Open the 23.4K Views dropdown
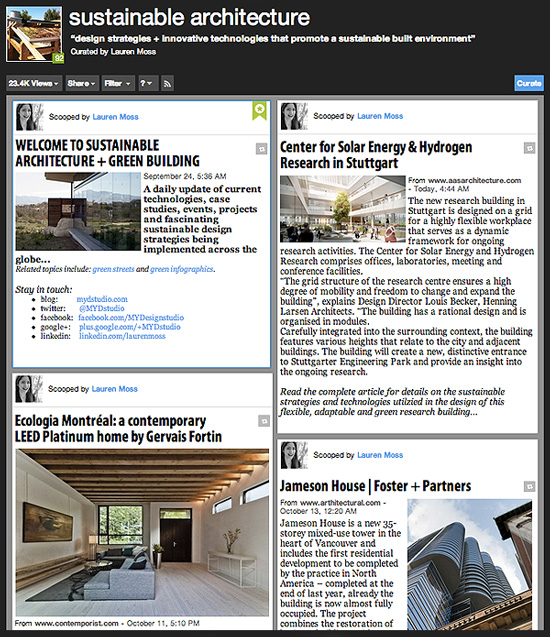The image size is (550, 637). [x=34, y=83]
